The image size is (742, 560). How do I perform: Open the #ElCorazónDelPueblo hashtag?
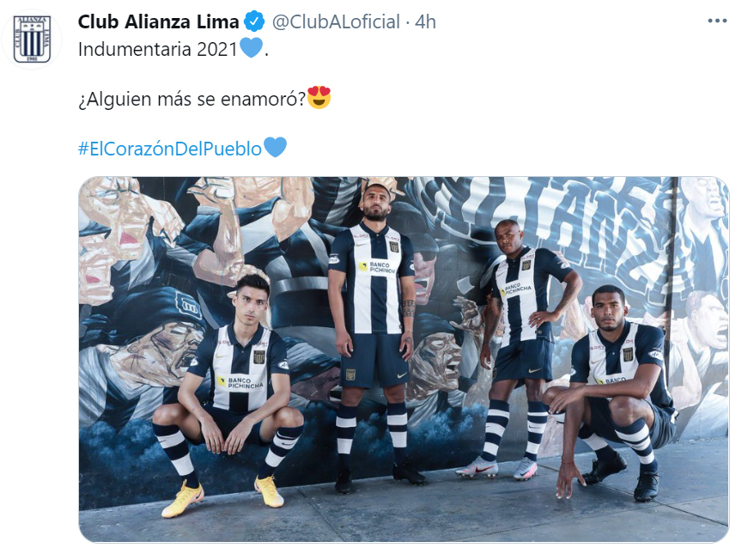coord(169,149)
